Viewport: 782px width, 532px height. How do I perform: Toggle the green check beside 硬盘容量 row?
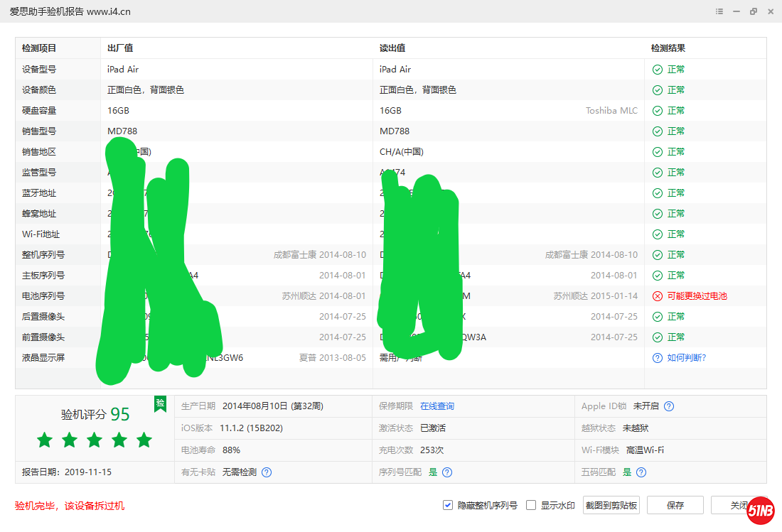coord(656,110)
